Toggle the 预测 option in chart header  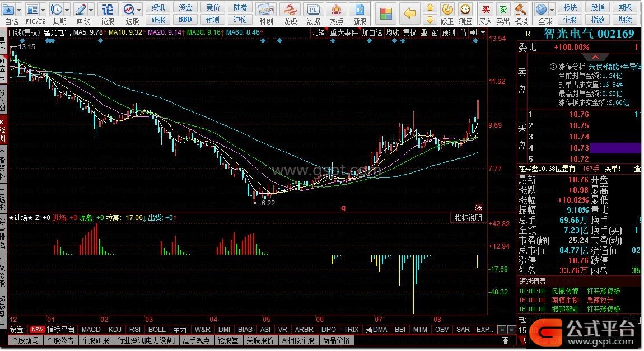click(x=448, y=32)
